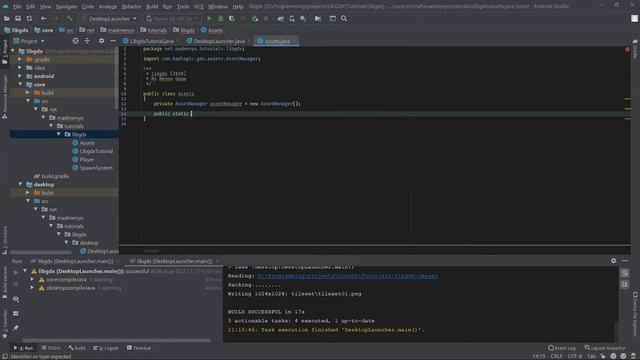Viewport: 640px width, 360px height.
Task: Hide the Project panel with minus icon
Action: coord(113,41)
